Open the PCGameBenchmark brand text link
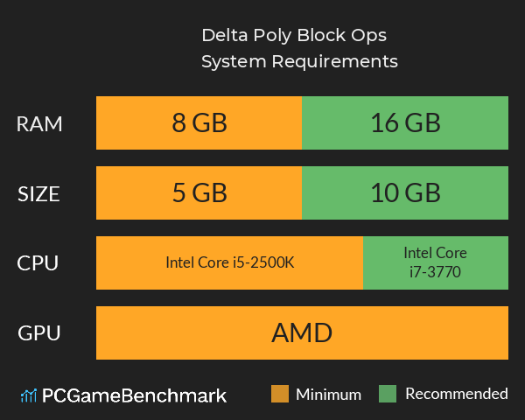The width and height of the screenshot is (525, 420). tap(135, 395)
